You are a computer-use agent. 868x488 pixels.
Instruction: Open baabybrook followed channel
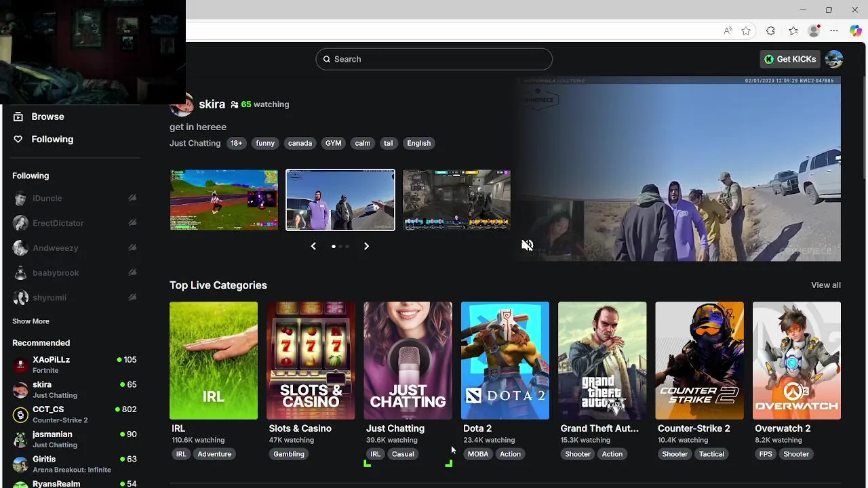(x=75, y=272)
